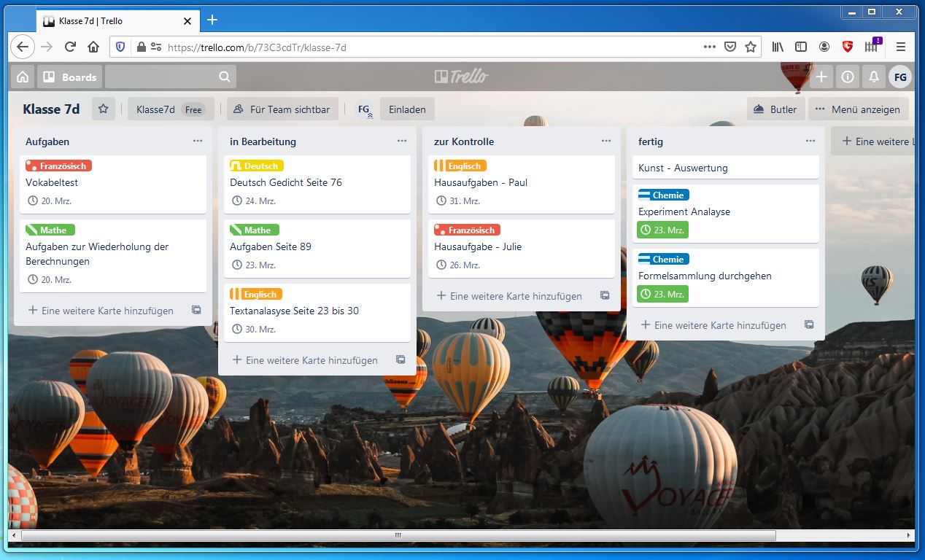Image resolution: width=925 pixels, height=560 pixels.
Task: Toggle due date badge on Formelsammlung durchgehen
Action: click(662, 295)
